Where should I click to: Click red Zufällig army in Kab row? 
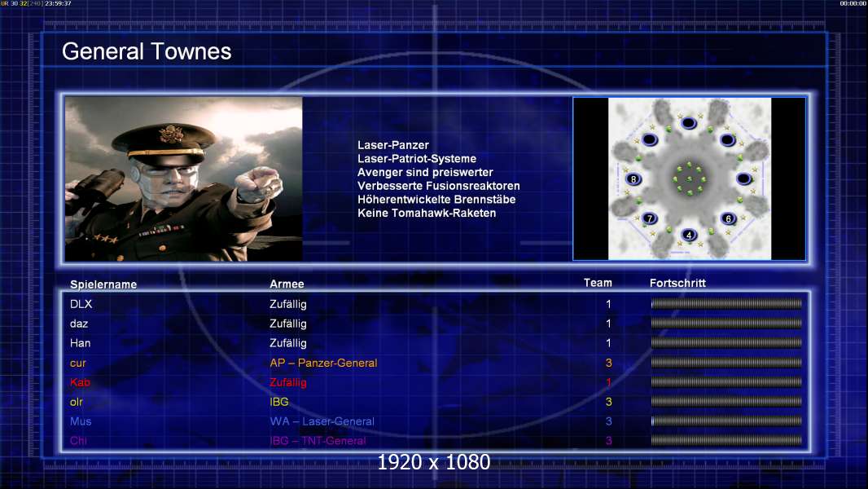click(288, 382)
